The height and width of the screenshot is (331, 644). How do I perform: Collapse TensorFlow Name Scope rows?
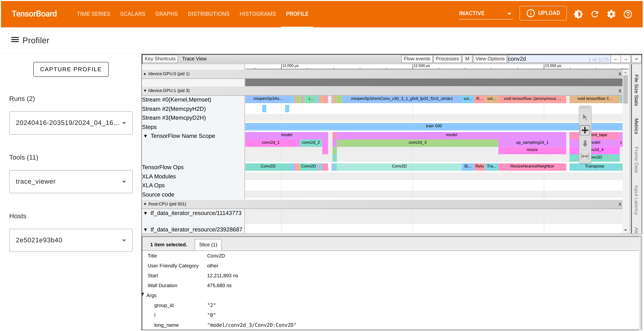(146, 136)
